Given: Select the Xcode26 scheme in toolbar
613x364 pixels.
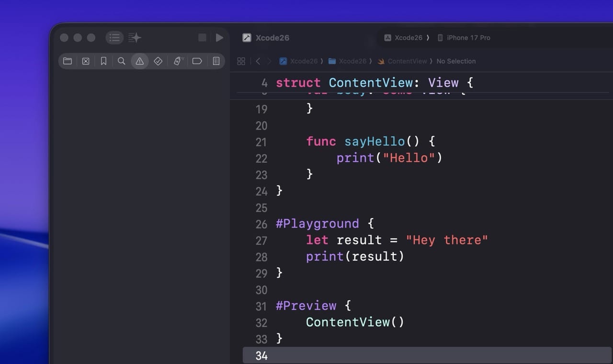Looking at the screenshot, I should coord(403,38).
